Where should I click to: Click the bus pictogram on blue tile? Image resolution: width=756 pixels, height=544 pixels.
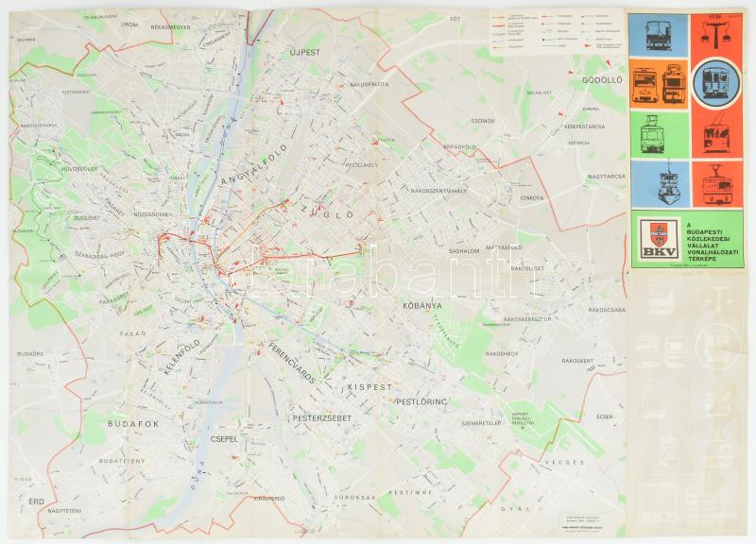tap(658, 34)
